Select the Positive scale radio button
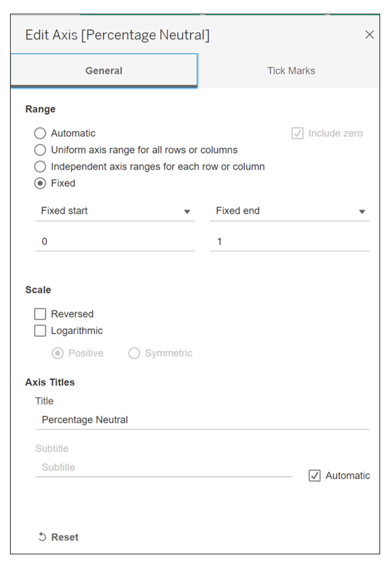 coord(58,353)
